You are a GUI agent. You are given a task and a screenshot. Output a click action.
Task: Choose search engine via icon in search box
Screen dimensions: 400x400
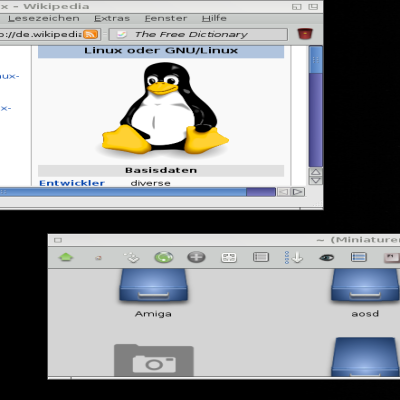pos(122,34)
